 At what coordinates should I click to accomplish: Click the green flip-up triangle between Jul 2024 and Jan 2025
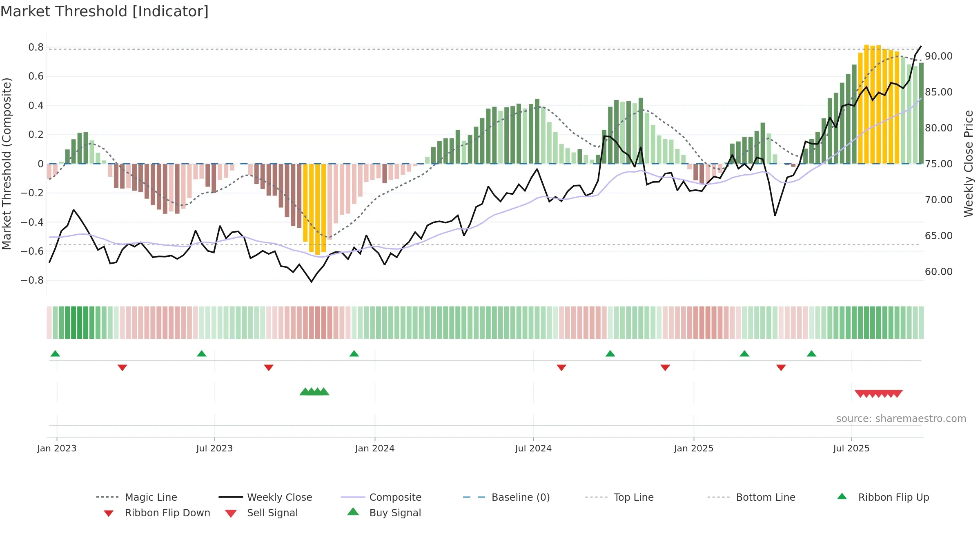[610, 353]
